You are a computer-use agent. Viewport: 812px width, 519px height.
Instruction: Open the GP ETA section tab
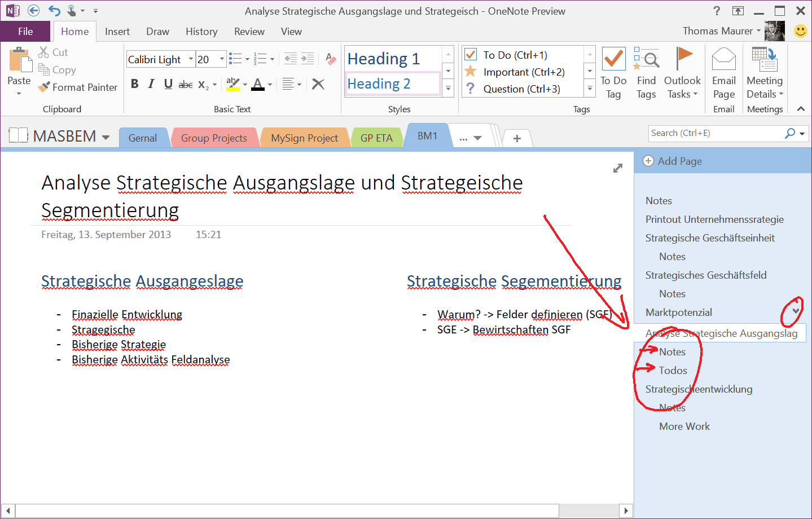(x=376, y=138)
